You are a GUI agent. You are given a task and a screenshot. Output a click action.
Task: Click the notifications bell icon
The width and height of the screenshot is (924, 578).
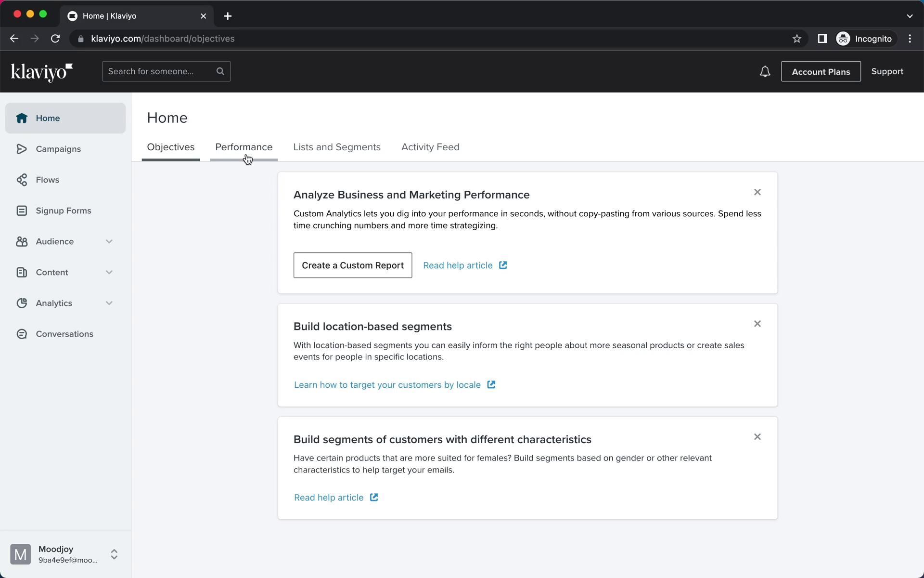pos(765,72)
